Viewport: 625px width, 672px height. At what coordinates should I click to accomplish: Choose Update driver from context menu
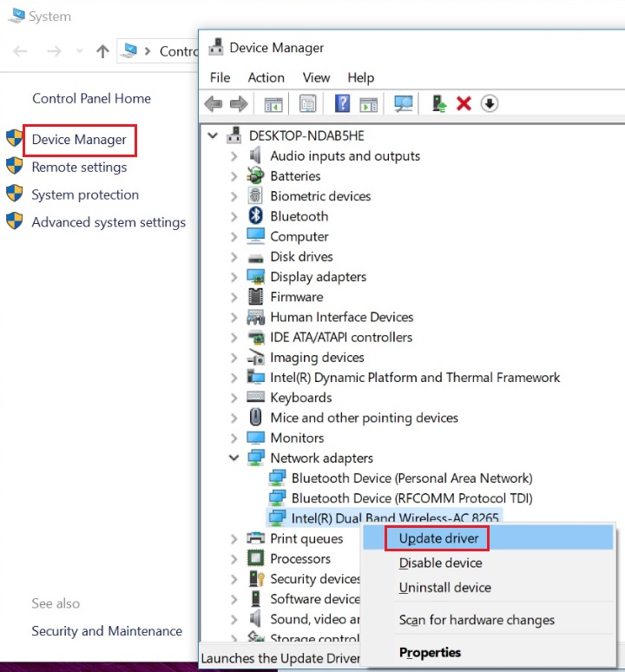coord(488,537)
